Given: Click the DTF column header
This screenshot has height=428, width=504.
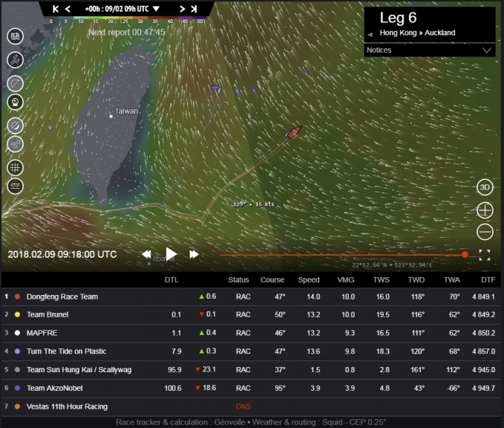Looking at the screenshot, I should click(x=488, y=280).
